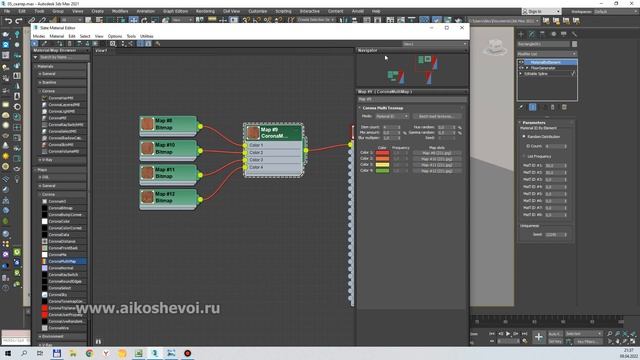
Task: Click the Color 1 map slot button
Action: [437, 153]
